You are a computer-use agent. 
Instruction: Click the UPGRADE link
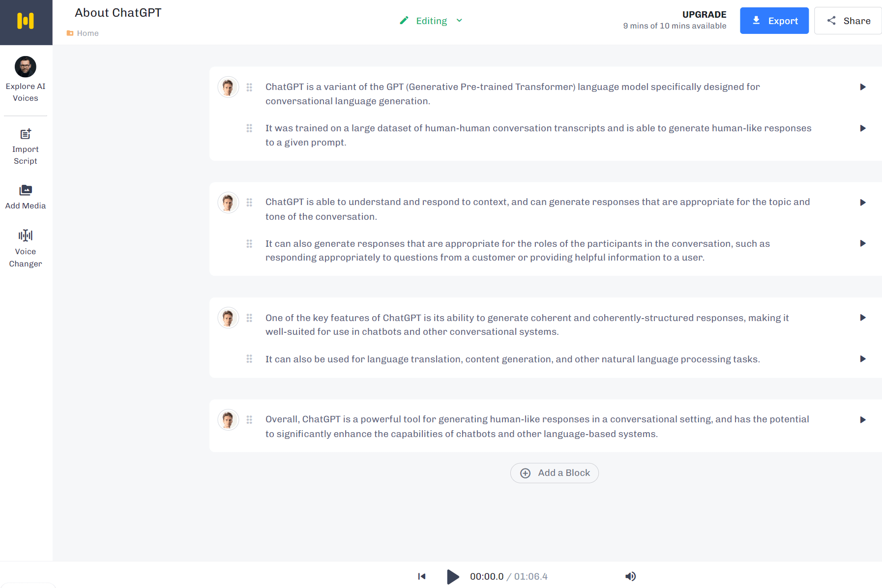click(x=704, y=14)
